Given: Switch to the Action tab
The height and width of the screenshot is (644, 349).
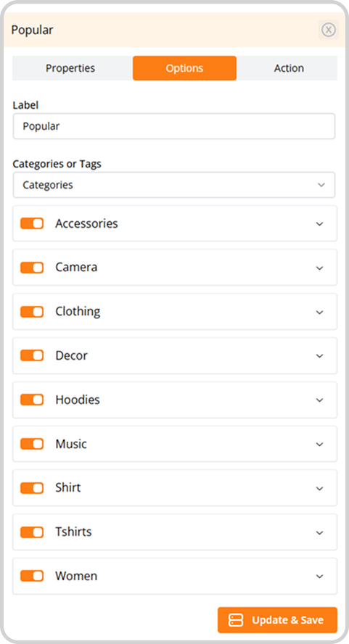Looking at the screenshot, I should [x=289, y=68].
